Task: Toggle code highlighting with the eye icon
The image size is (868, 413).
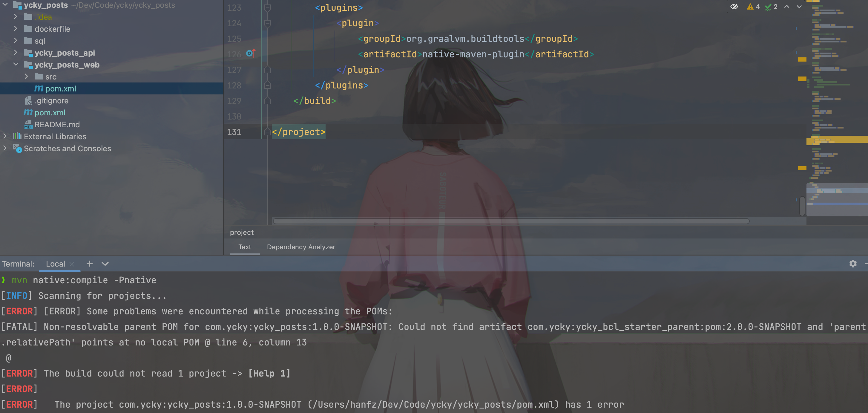Action: [x=734, y=6]
